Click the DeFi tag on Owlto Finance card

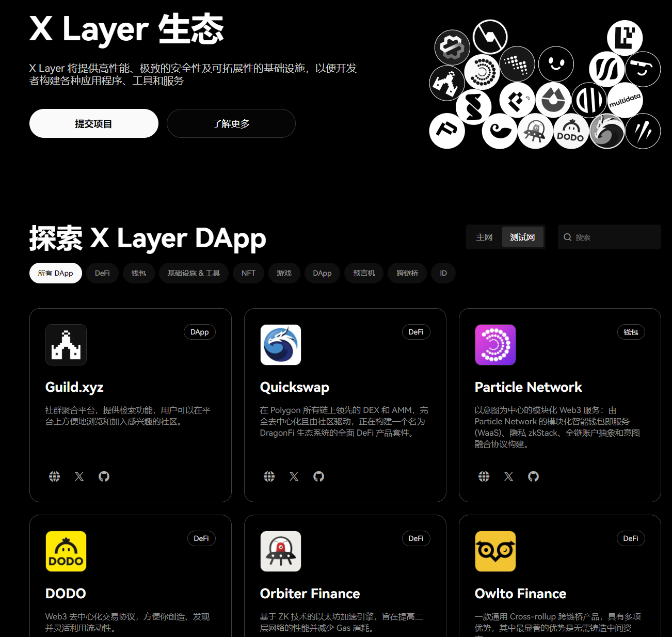[x=631, y=538]
